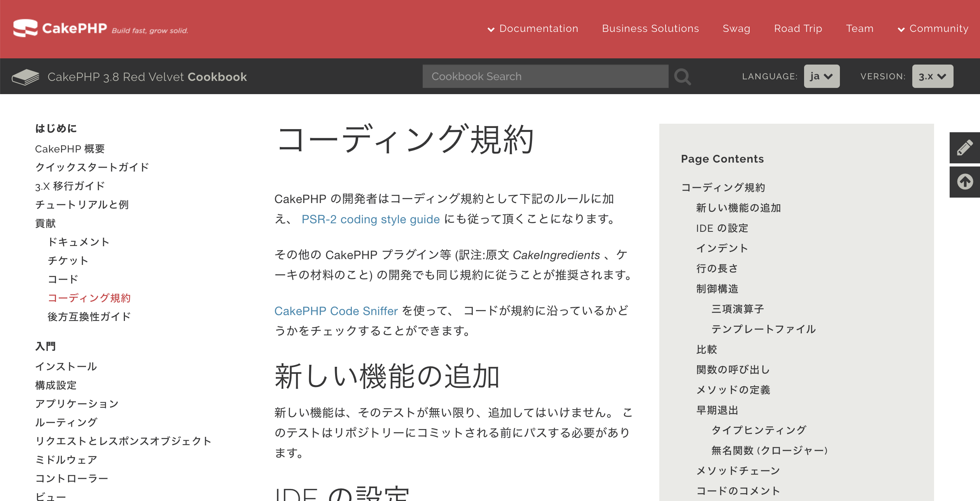Open 構成設定 in the sidebar
The width and height of the screenshot is (980, 501).
pyautogui.click(x=56, y=385)
